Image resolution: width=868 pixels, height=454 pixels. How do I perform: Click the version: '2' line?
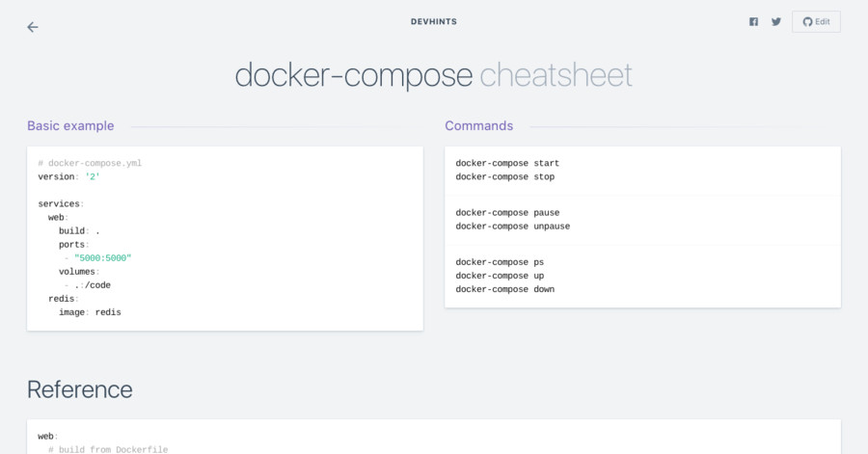[68, 177]
